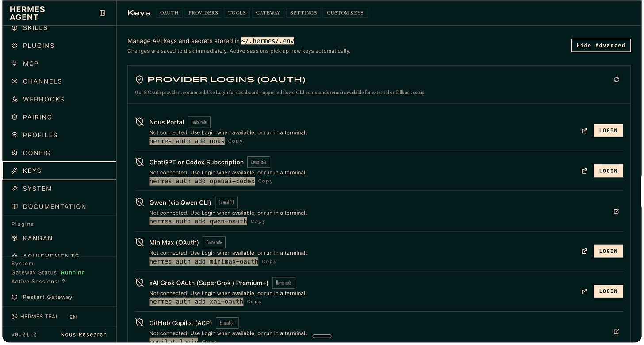Open the Hermes Teal theme picker
Image resolution: width=644 pixels, height=345 pixels.
(34, 317)
